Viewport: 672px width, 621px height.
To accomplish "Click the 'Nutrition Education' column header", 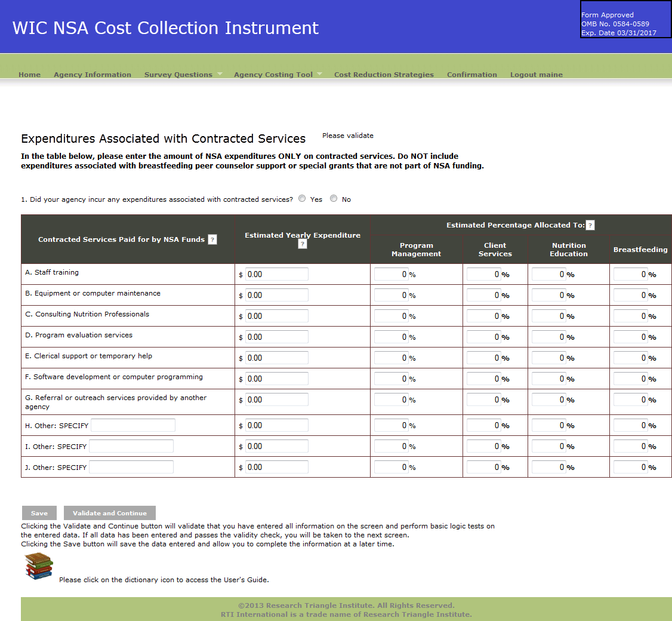I will [569, 250].
